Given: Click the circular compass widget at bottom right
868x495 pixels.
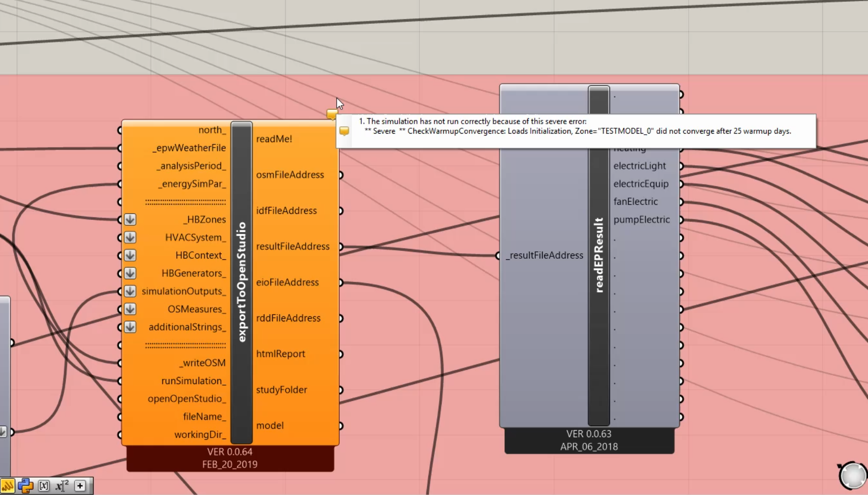Looking at the screenshot, I should click(853, 476).
